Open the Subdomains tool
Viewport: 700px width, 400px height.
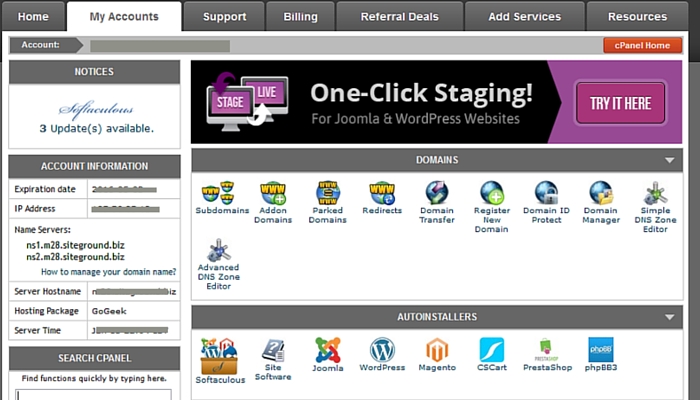point(222,198)
